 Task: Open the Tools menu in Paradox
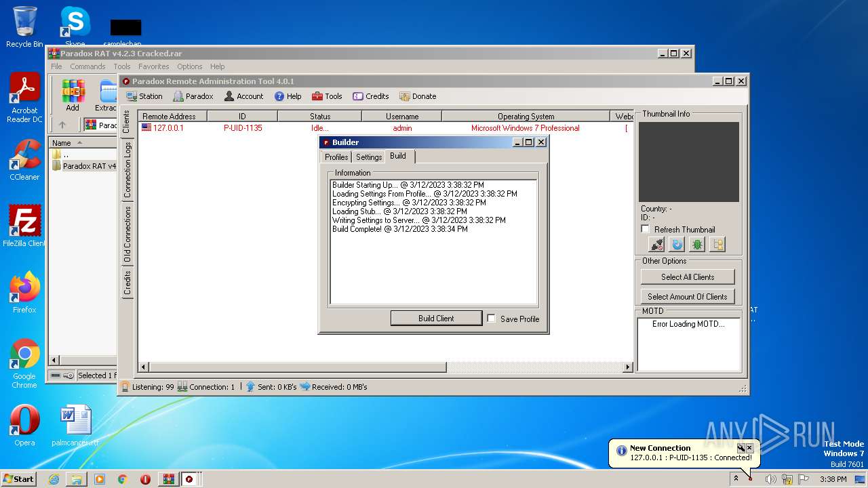point(327,96)
